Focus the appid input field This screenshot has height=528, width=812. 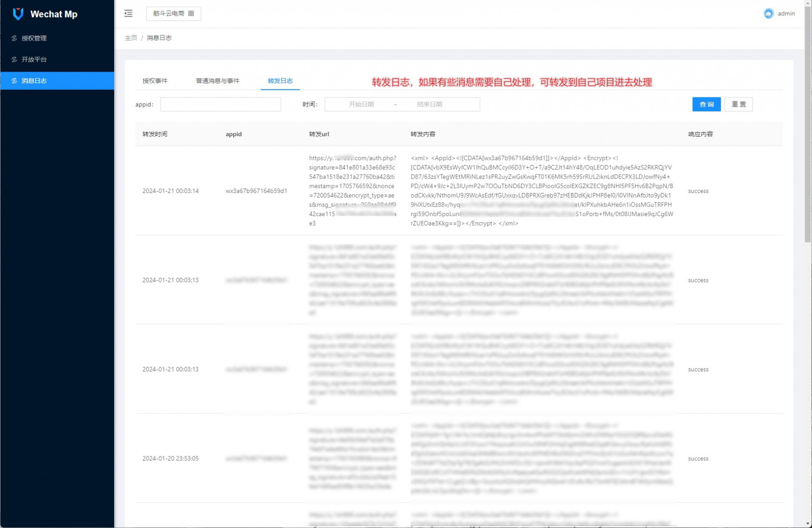pos(221,104)
